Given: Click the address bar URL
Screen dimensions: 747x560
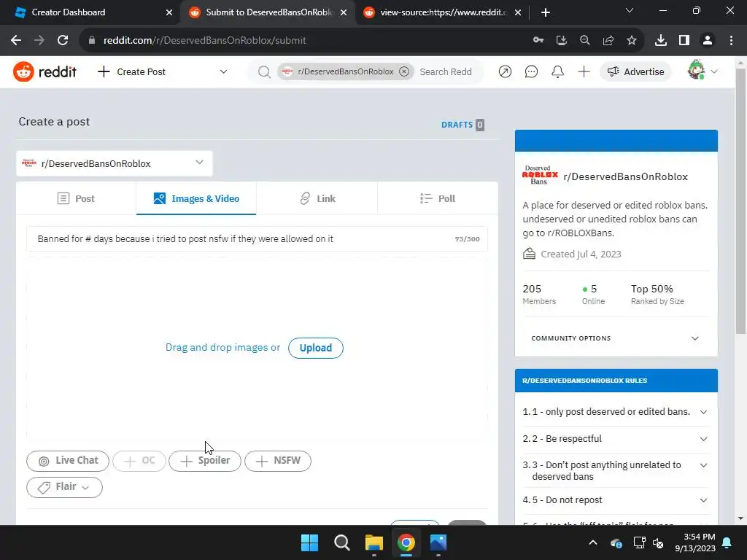Looking at the screenshot, I should point(205,41).
